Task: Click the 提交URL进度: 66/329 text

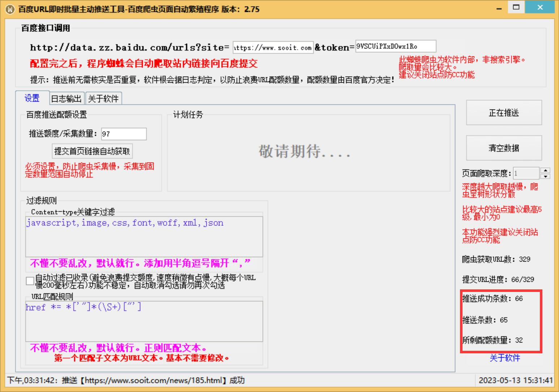Action: click(498, 279)
